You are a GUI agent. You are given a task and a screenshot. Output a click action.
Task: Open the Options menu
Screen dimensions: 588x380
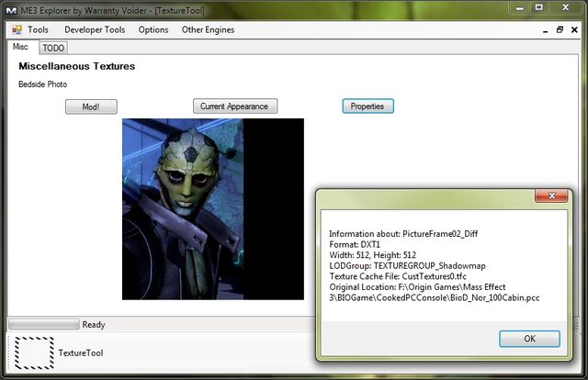click(x=153, y=29)
